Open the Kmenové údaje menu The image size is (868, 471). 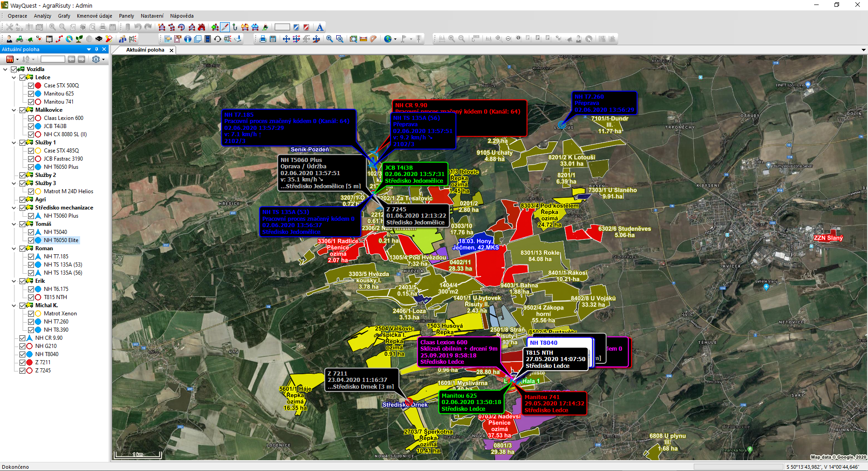[95, 16]
